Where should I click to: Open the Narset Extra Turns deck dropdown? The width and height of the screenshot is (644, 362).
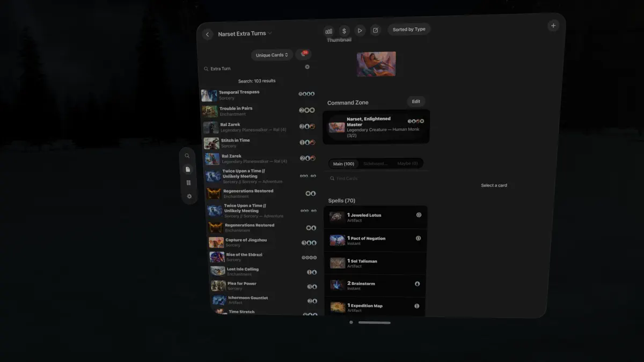244,33
